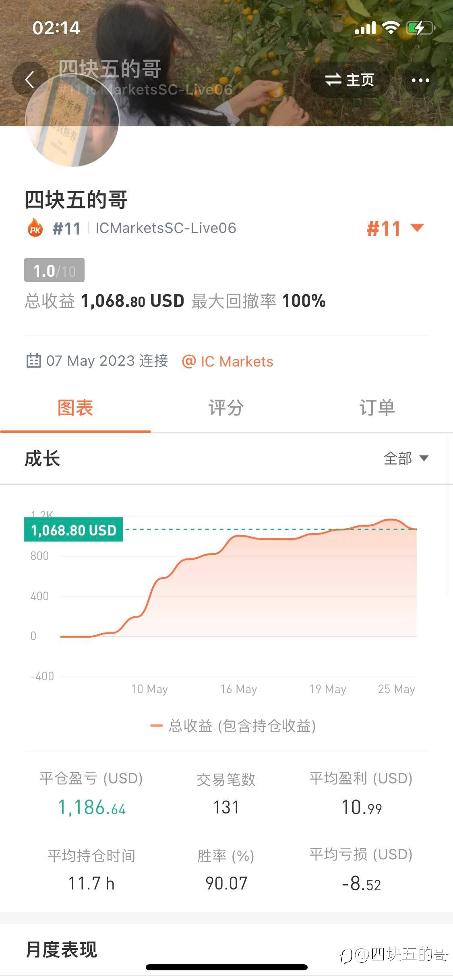Open the three-dots more options menu
This screenshot has height=980, width=453.
coord(420,80)
